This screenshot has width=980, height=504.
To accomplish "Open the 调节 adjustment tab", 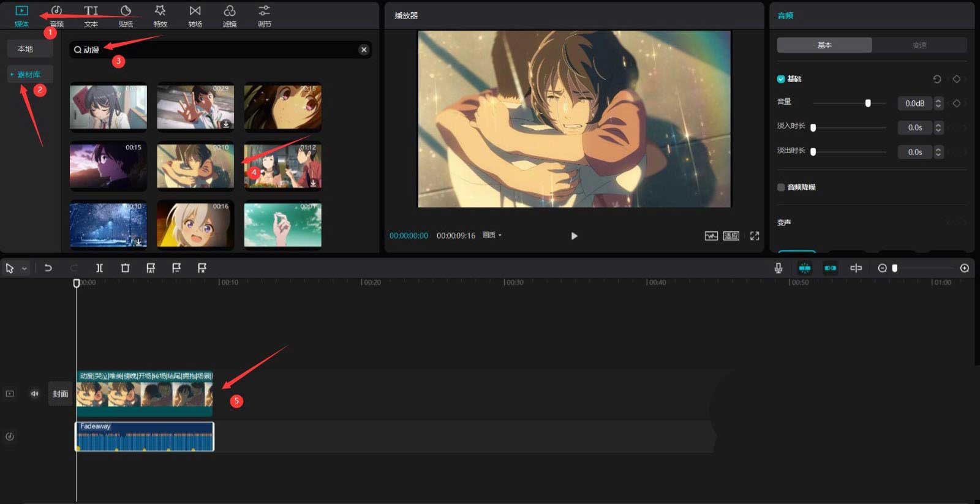I will click(x=264, y=16).
